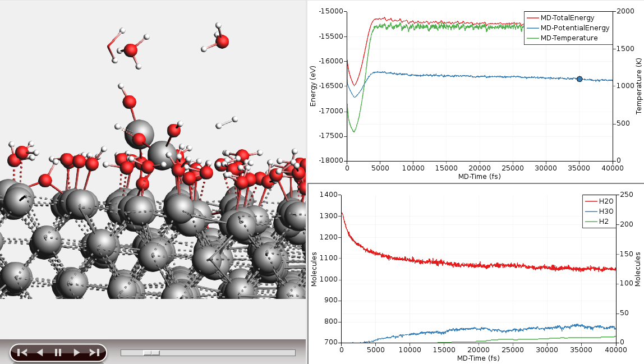Click the MD-Time (fs) label under the molecules plot
Screen dimensions: 644x364
click(478, 358)
